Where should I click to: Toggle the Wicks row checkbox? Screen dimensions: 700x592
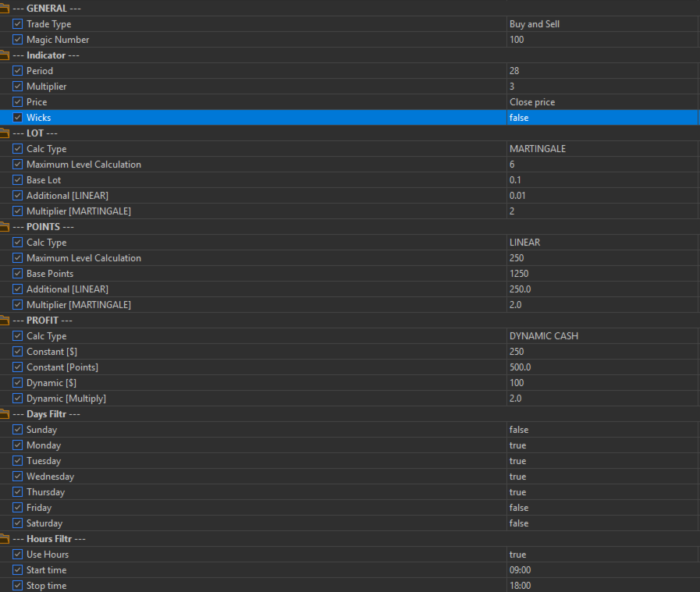click(x=17, y=117)
